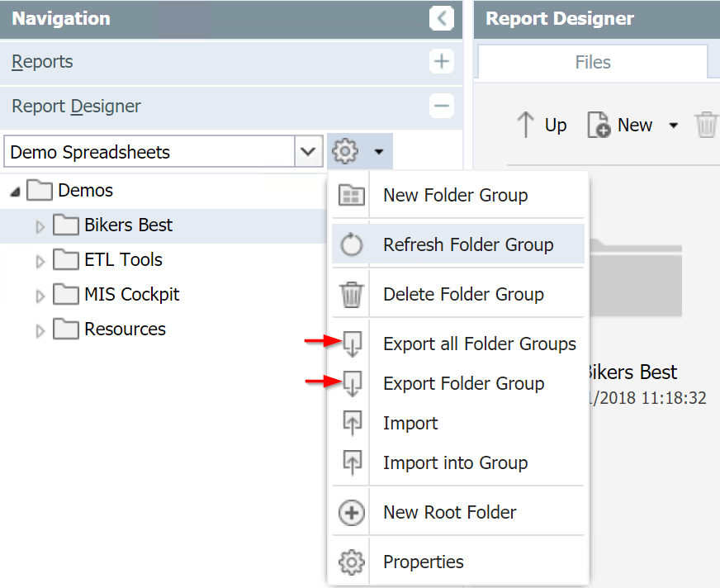The width and height of the screenshot is (720, 588).
Task: Click the Delete Folder Group trash icon
Action: point(352,295)
